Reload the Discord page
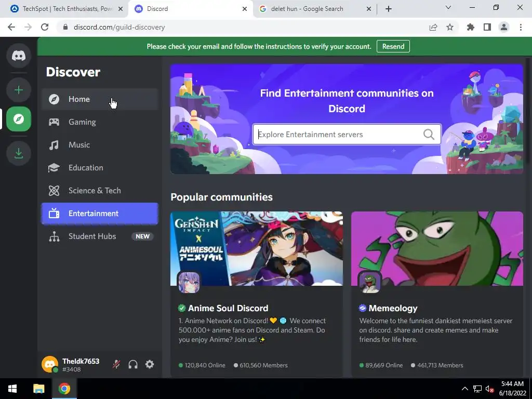 (45, 27)
